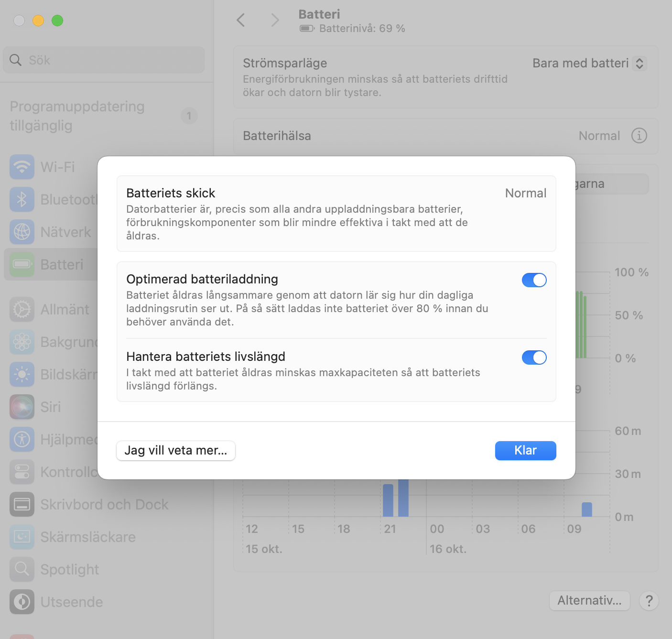Click Batterihälsa info icon
672x639 pixels.
[639, 136]
